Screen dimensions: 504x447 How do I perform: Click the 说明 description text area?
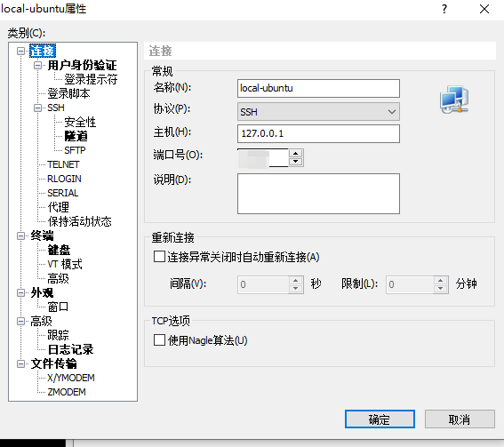(318, 194)
